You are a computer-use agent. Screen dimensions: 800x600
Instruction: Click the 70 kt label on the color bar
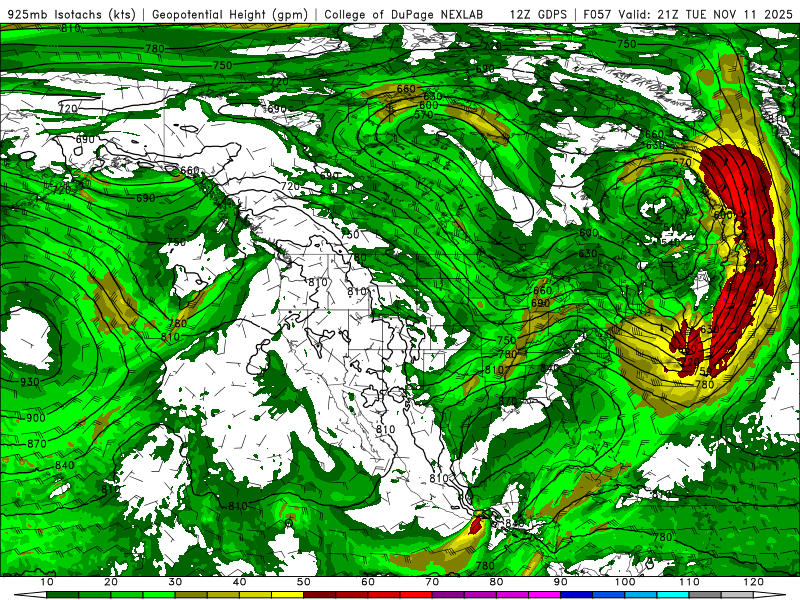coord(432,582)
